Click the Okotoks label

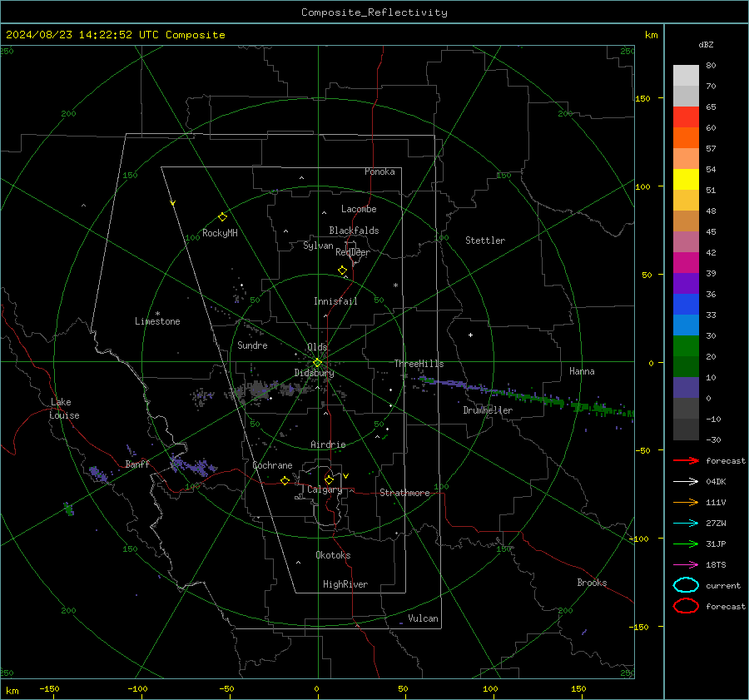point(333,555)
